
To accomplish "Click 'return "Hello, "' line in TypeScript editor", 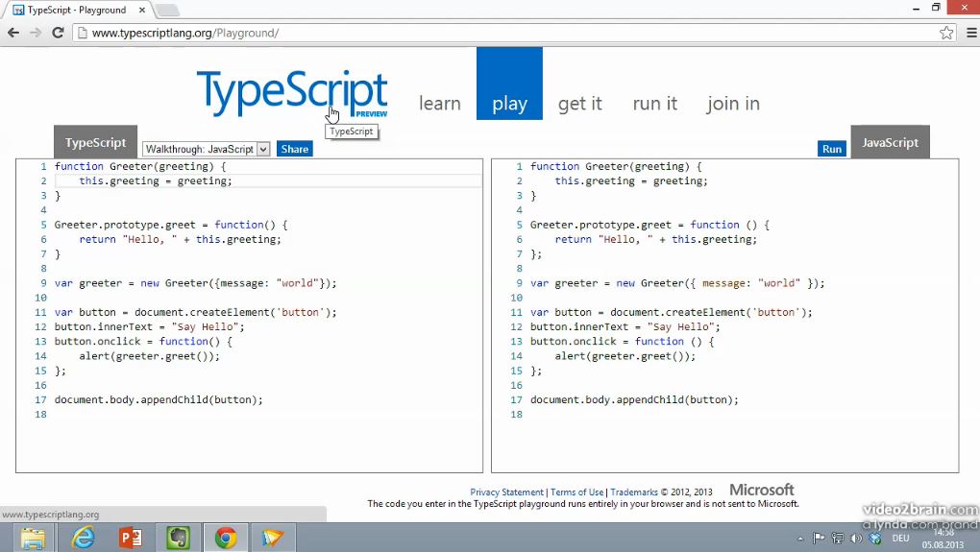I will 180,240.
